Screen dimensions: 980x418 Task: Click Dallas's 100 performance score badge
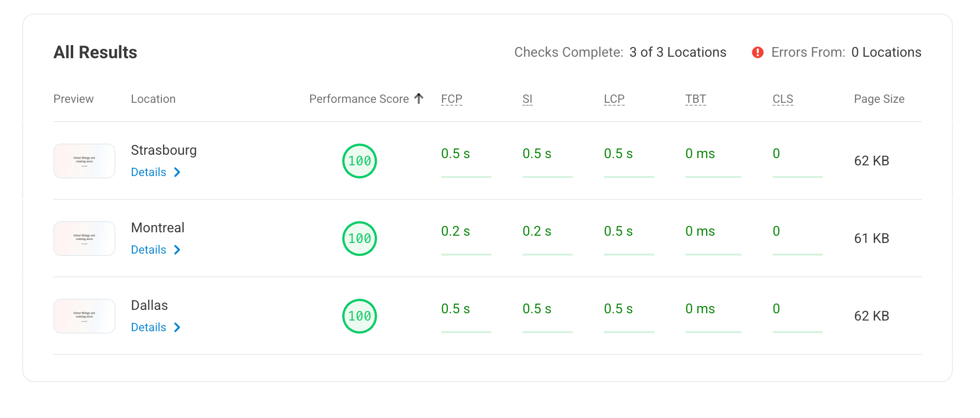(360, 316)
